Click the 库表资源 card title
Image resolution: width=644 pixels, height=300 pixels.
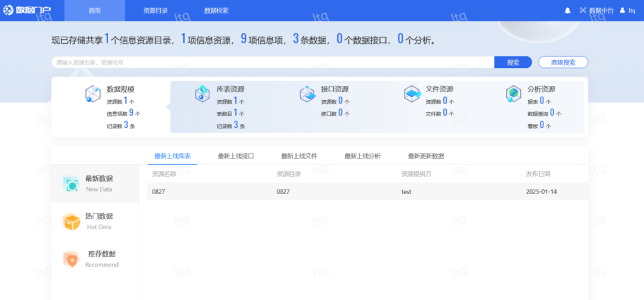pyautogui.click(x=231, y=89)
